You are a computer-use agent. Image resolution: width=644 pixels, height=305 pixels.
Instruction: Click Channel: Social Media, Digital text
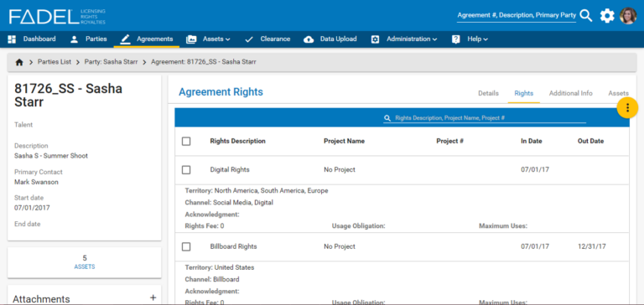[229, 203]
